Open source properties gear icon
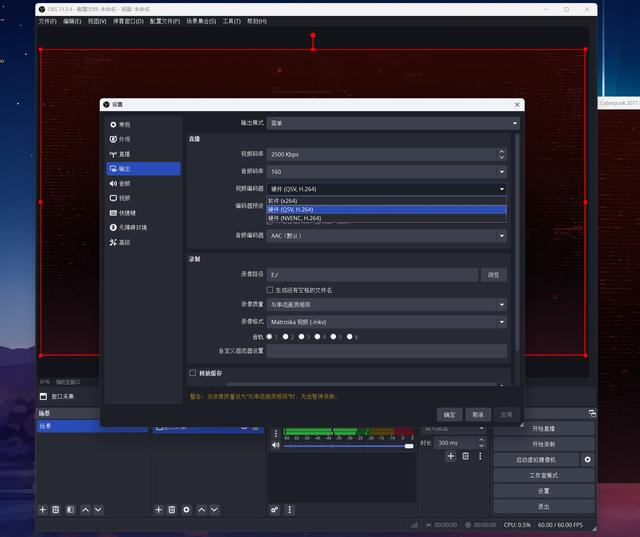 point(187,510)
